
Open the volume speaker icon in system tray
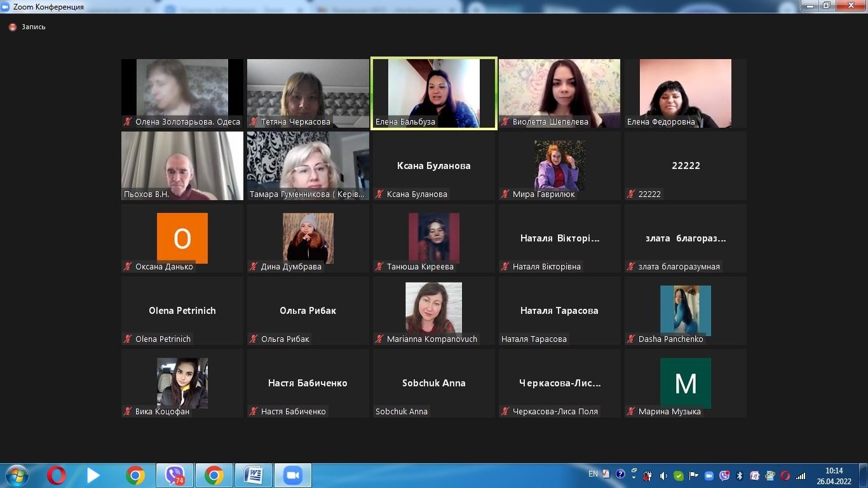[663, 475]
